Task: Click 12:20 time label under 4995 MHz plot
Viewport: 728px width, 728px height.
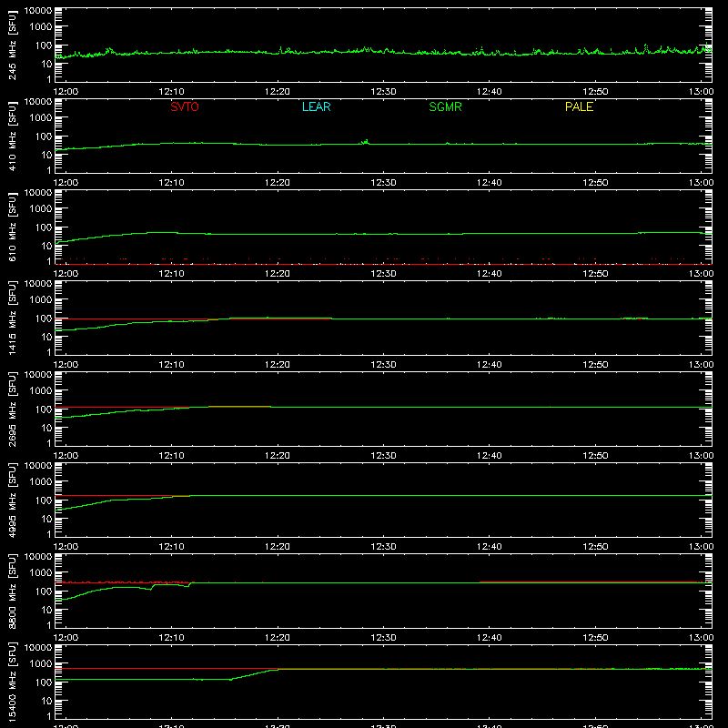Action: pos(278,547)
